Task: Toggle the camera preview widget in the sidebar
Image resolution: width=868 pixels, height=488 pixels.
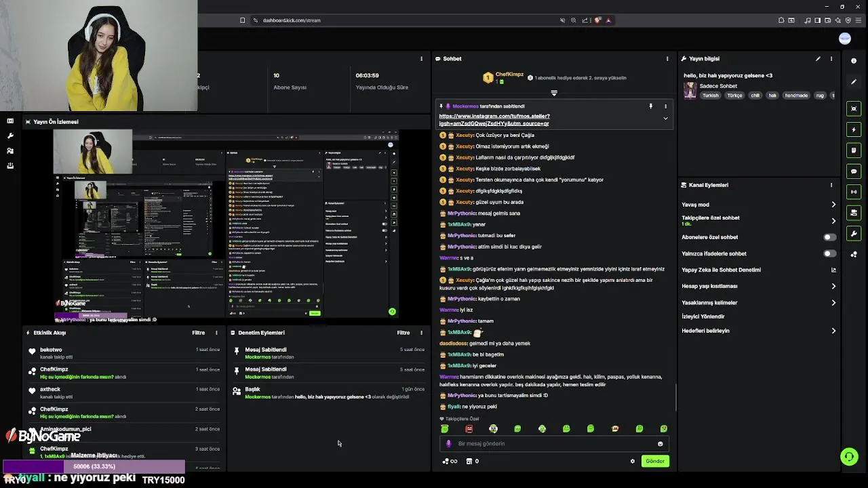Action: click(854, 108)
